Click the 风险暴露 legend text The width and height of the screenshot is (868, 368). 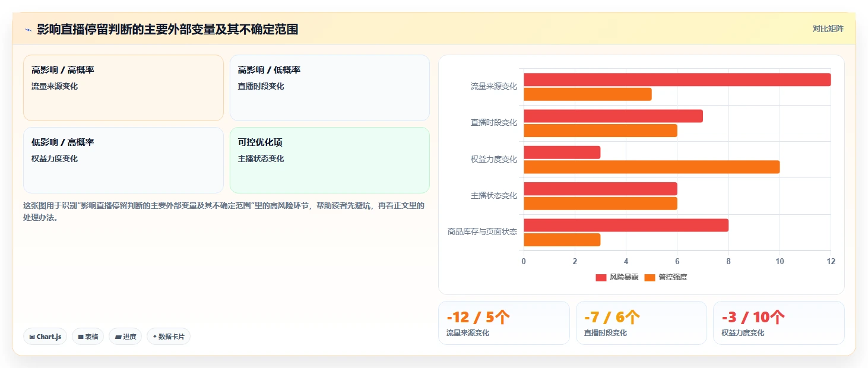click(x=624, y=277)
